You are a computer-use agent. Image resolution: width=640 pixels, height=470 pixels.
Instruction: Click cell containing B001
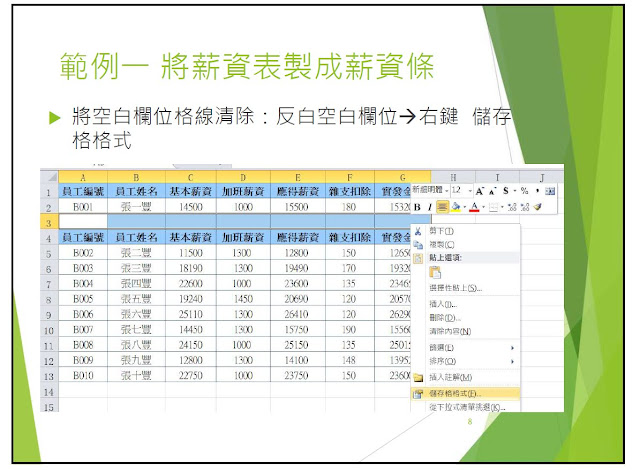(83, 207)
